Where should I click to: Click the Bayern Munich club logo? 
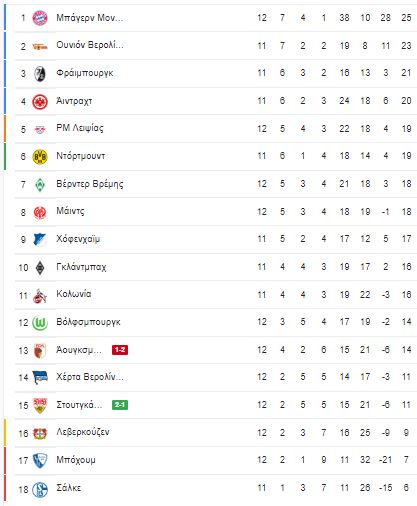coord(40,18)
